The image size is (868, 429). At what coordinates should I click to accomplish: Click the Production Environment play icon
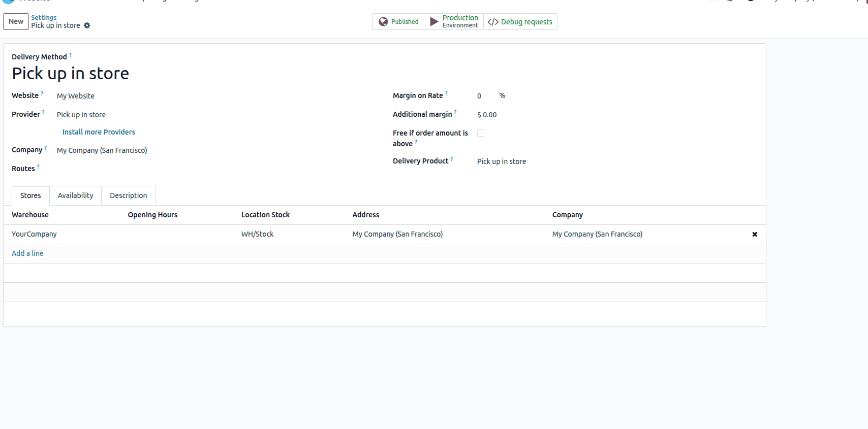(x=434, y=22)
